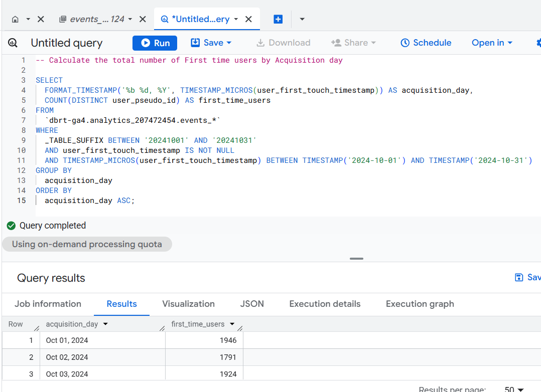Open acquisition_day column header menu arrow

105,324
